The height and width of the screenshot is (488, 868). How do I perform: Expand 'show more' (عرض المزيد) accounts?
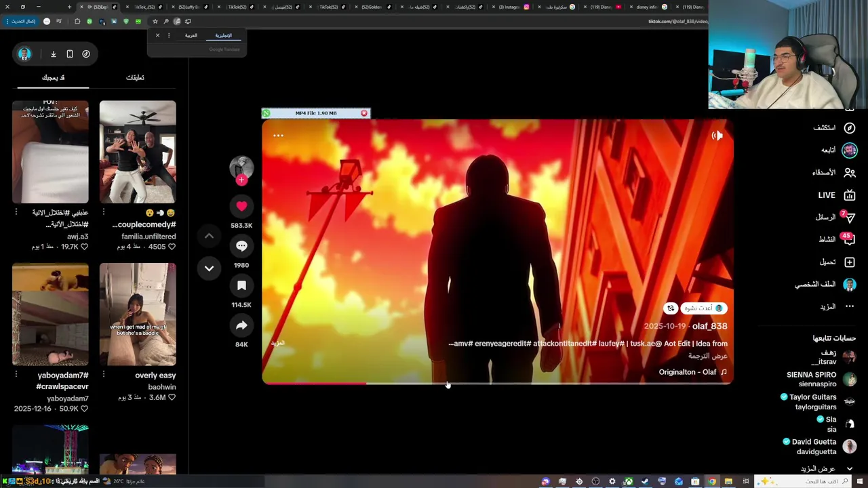coord(827,469)
